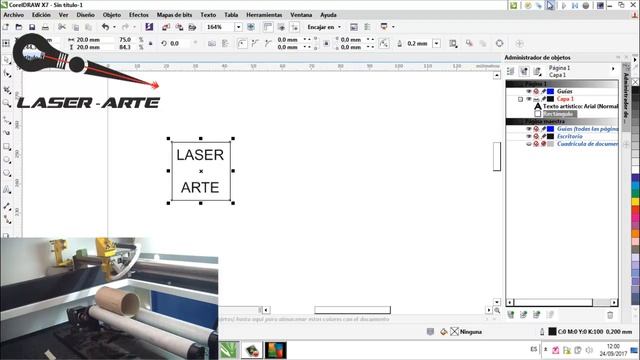
Task: Toggle the lock ratio padlock icon
Action: click(x=150, y=43)
